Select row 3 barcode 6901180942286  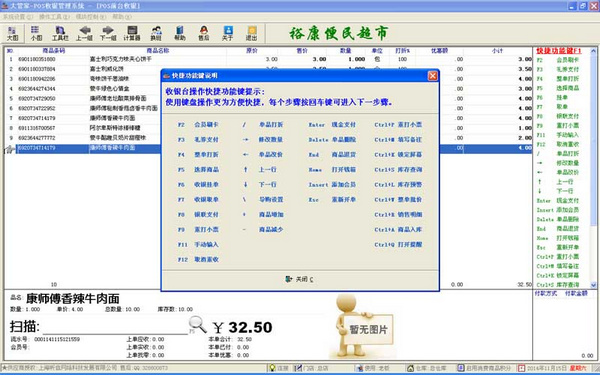(37, 79)
